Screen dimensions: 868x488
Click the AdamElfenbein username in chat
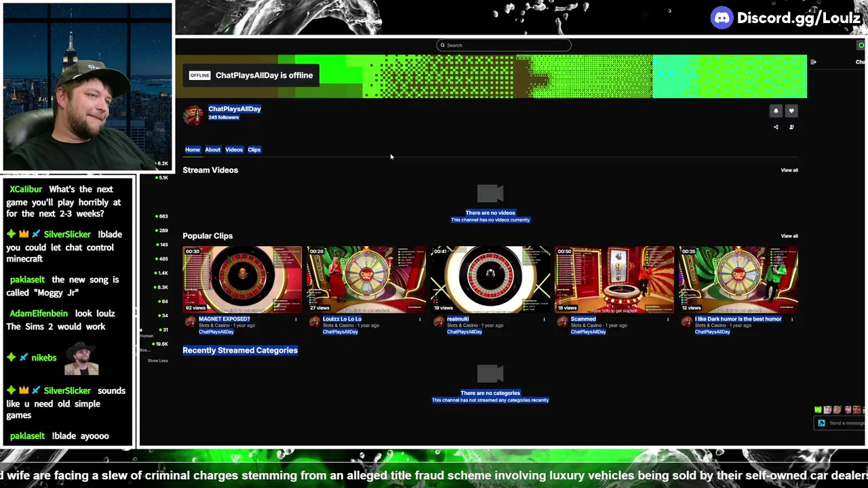39,313
